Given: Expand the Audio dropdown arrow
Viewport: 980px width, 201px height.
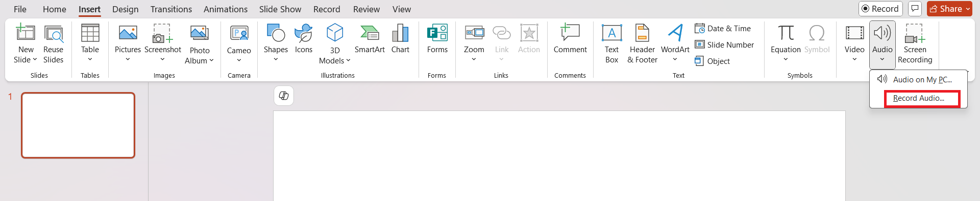Looking at the screenshot, I should [883, 59].
